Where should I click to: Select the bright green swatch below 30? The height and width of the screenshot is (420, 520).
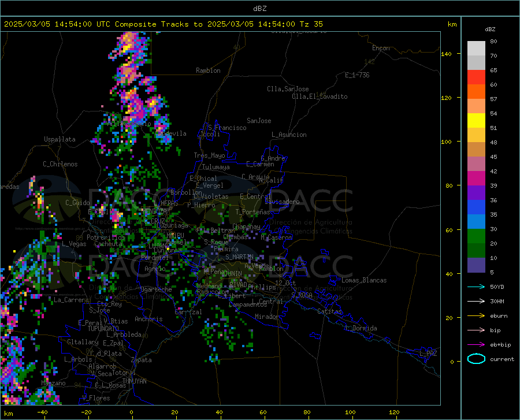[476, 236]
